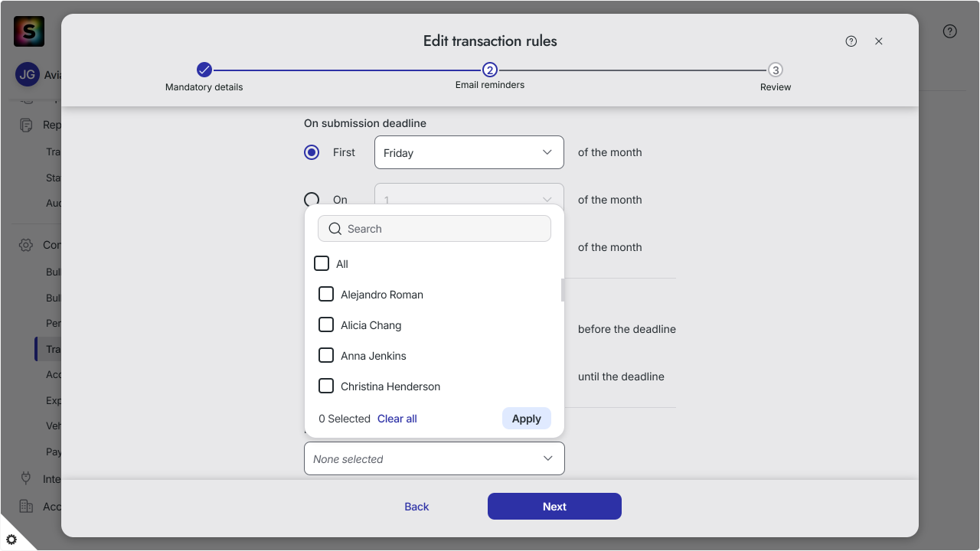Open the Integrations plug icon
The image size is (980, 551).
point(26,478)
